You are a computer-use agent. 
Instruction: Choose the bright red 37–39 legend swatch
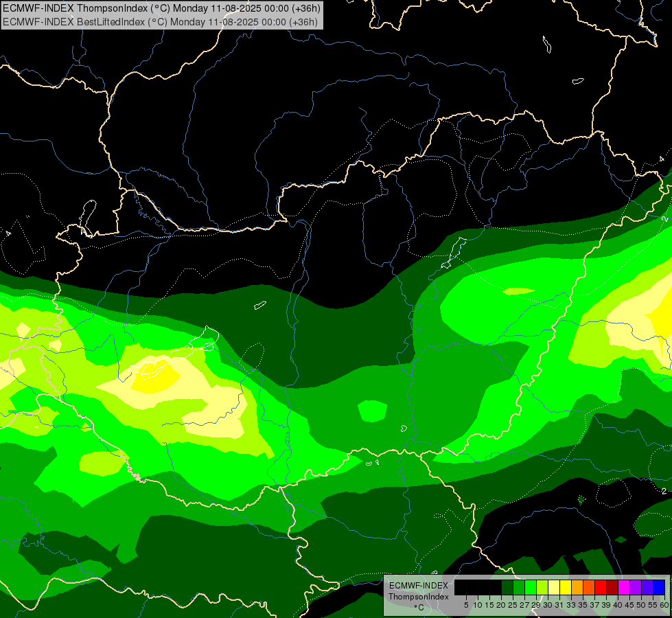pyautogui.click(x=600, y=587)
